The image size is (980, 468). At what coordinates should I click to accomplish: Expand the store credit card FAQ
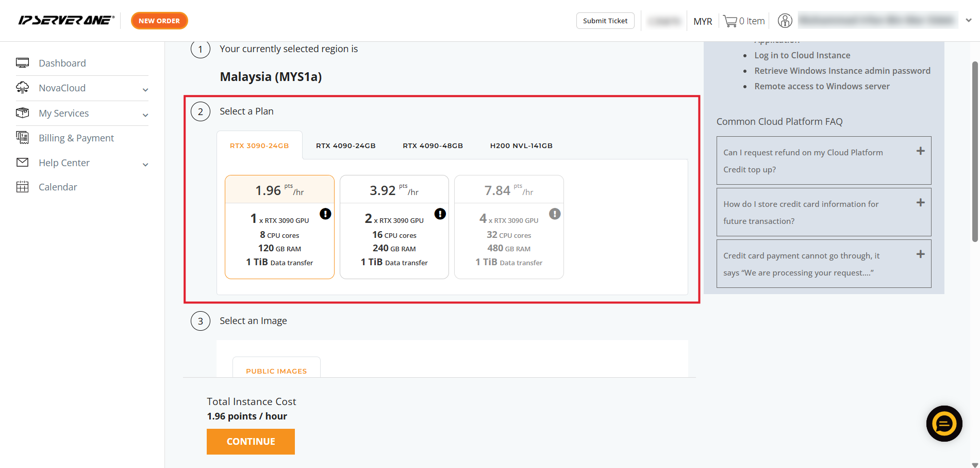[x=920, y=203]
